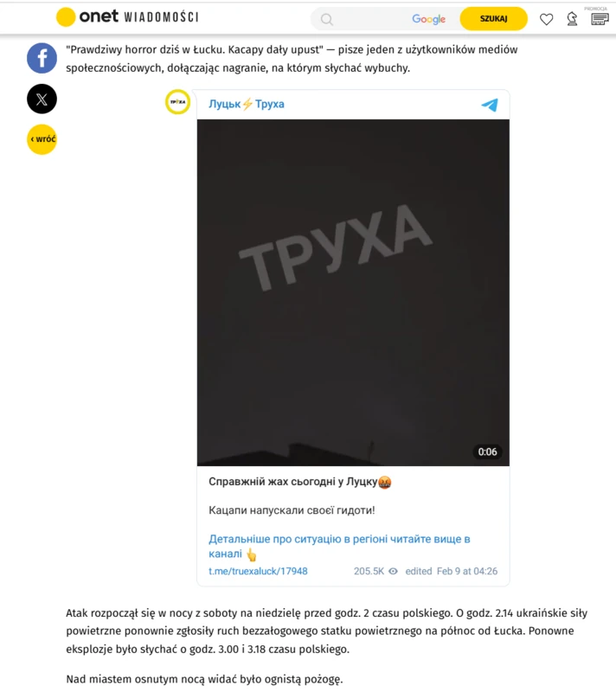Click the Telegram paper plane icon
Image resolution: width=616 pixels, height=692 pixels.
490,105
